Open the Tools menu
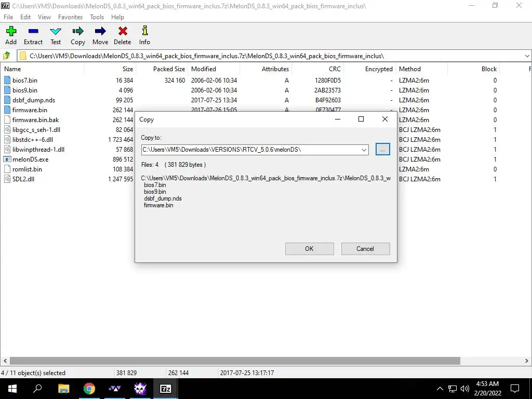532x399 pixels. tap(97, 17)
